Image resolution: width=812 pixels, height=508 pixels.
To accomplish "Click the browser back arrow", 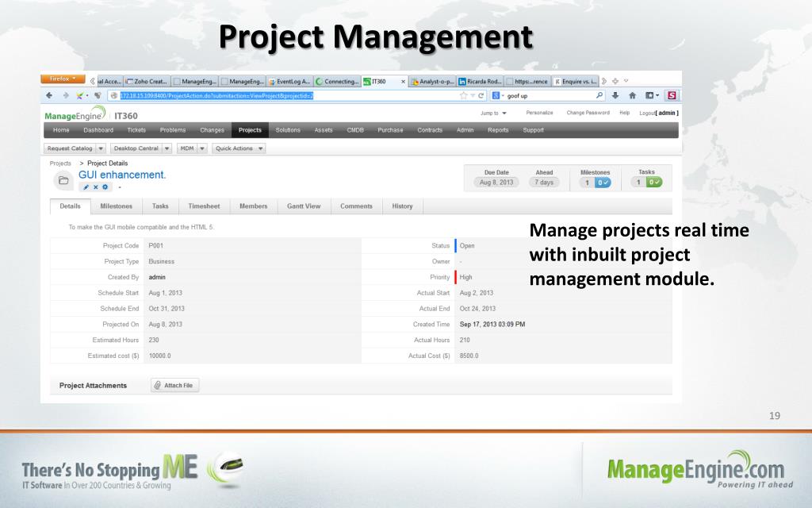I will (49, 95).
